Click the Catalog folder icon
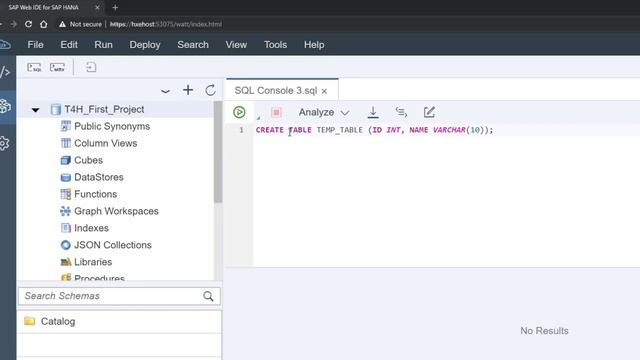The width and height of the screenshot is (640, 360). [29, 321]
